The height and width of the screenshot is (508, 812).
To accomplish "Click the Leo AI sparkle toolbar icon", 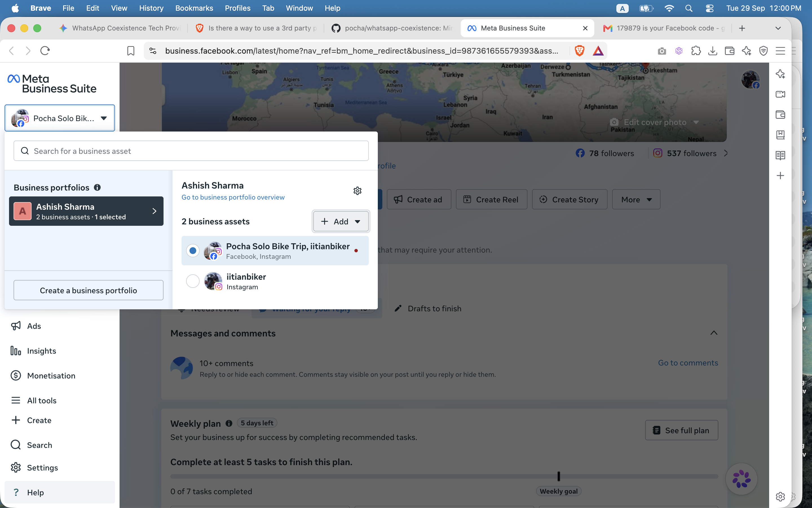I will click(x=747, y=51).
